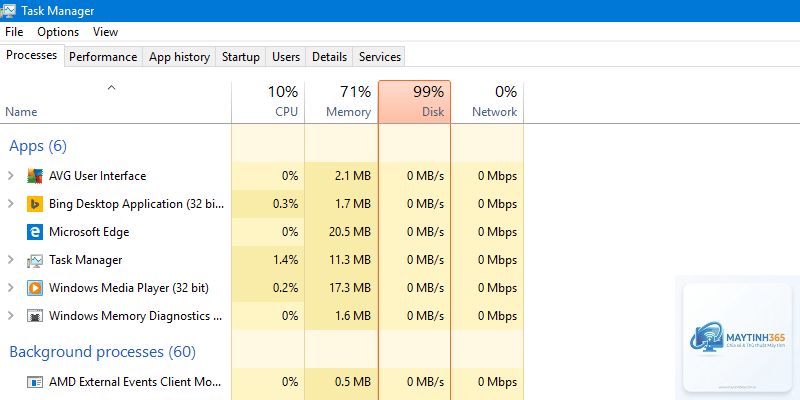The height and width of the screenshot is (400, 800).
Task: Select the Windows Media Player (32 bit) name
Action: coord(129,288)
